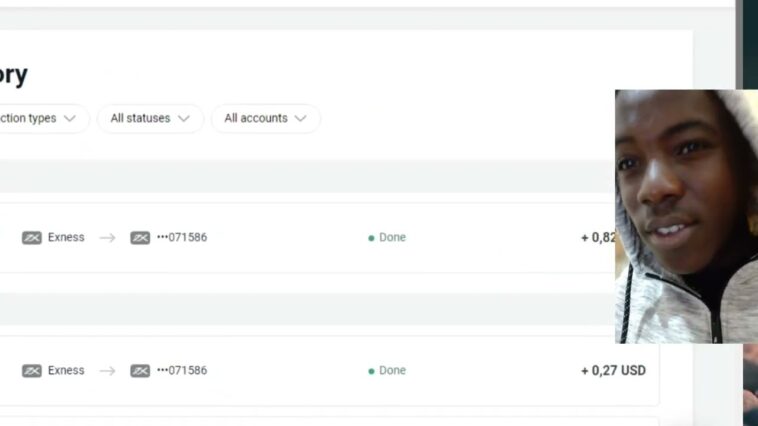Click the account icon beside first ···071586
The image size is (758, 426).
coord(140,238)
